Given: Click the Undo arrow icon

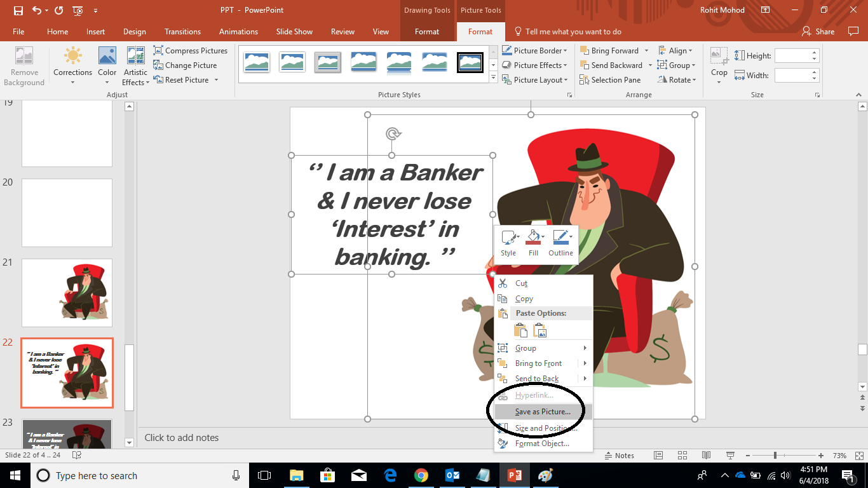Looking at the screenshot, I should [x=37, y=10].
